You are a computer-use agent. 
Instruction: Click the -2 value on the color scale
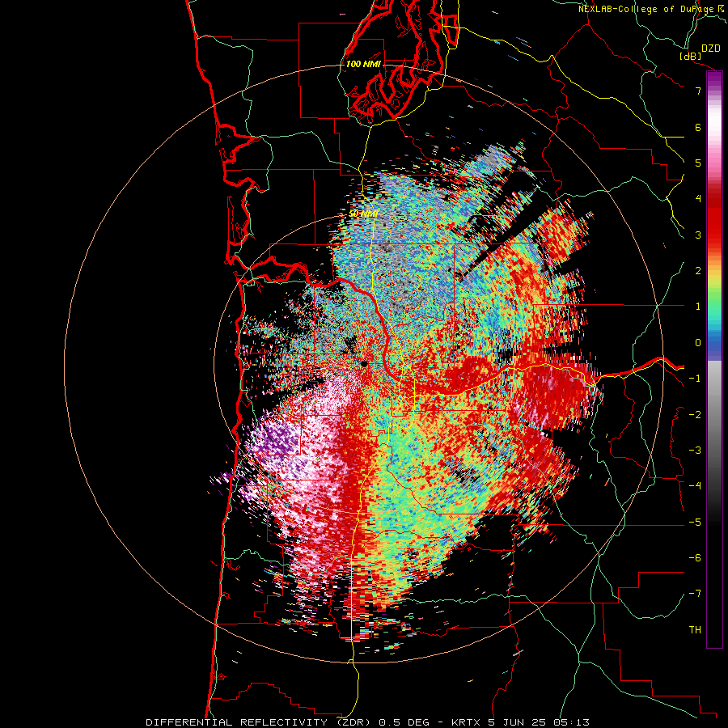click(x=695, y=415)
